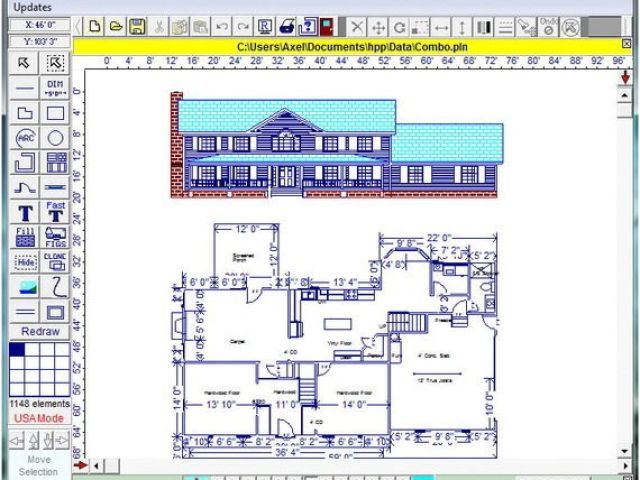This screenshot has width=640, height=480.
Task: Toggle the Hide tool button
Action: (x=25, y=262)
